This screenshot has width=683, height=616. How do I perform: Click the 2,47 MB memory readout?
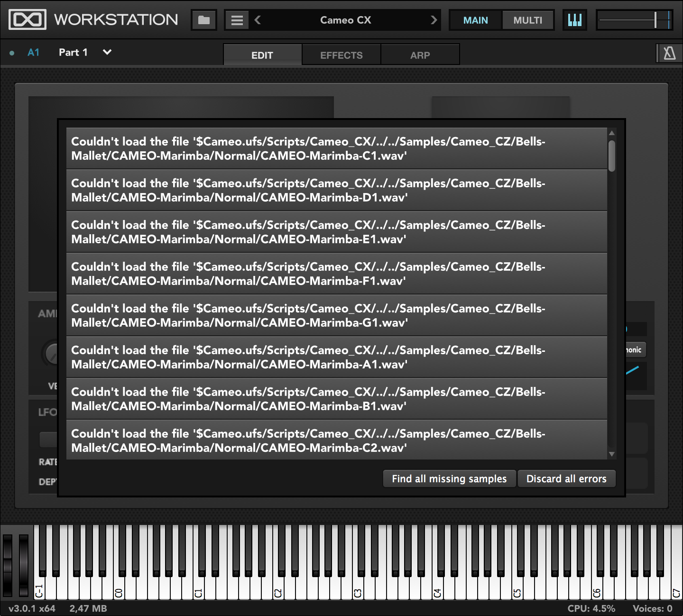tap(88, 608)
